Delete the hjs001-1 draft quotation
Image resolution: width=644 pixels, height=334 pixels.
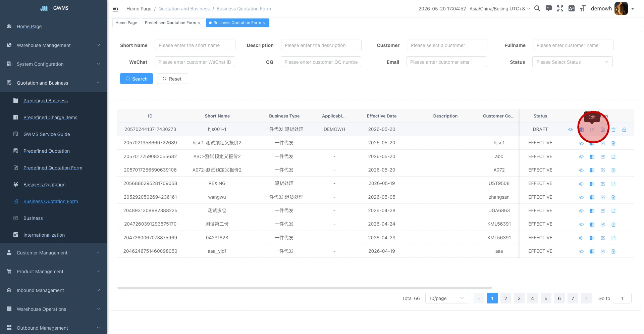click(613, 130)
